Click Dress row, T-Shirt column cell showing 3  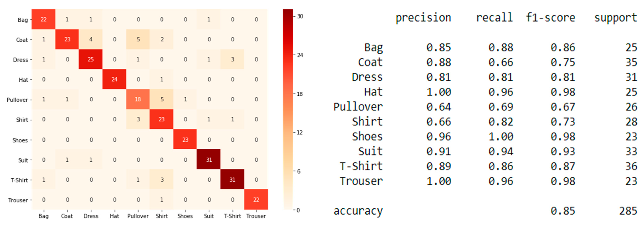tap(232, 59)
